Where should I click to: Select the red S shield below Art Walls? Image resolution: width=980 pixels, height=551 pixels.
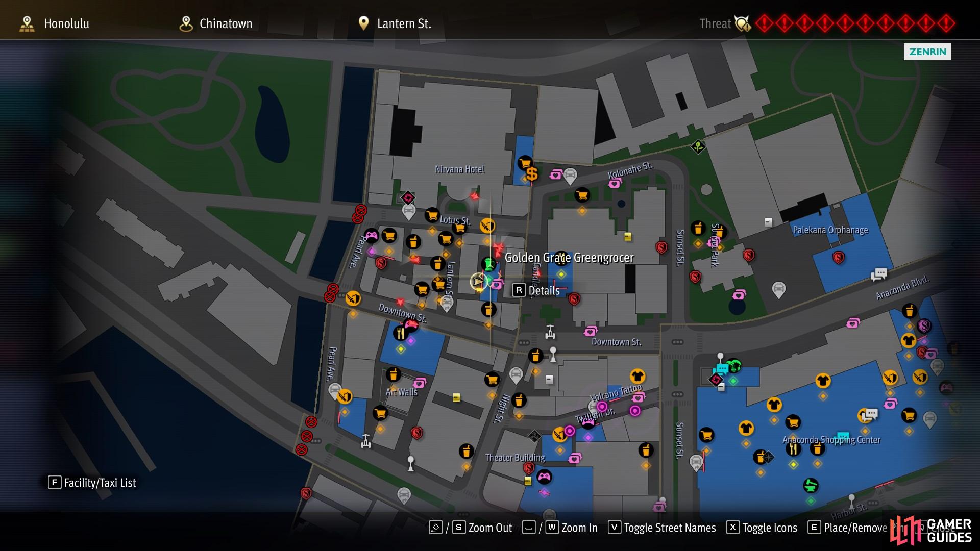(416, 433)
